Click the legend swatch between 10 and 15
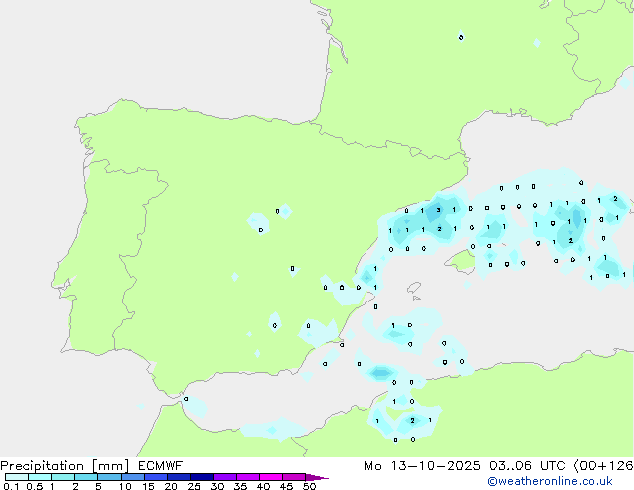This screenshot has width=634, height=490. pos(134,477)
